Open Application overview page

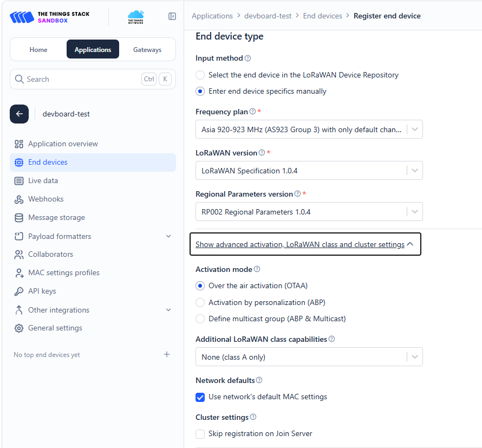tap(93, 144)
